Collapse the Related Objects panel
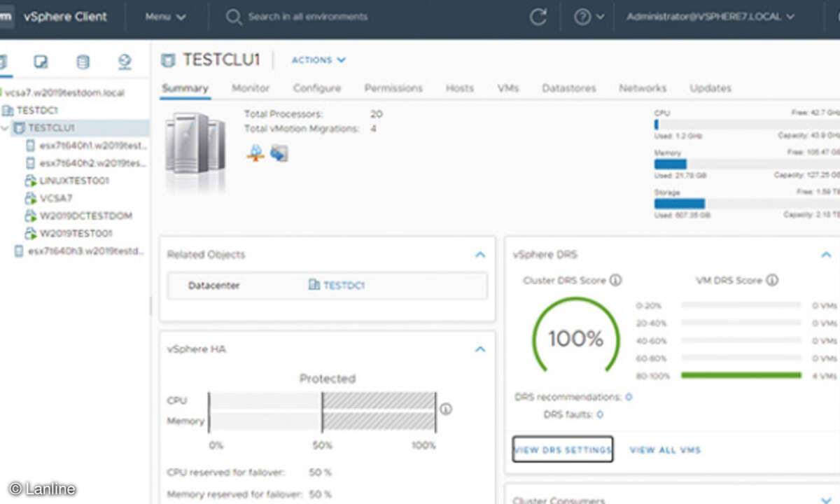840x504 pixels. (480, 255)
